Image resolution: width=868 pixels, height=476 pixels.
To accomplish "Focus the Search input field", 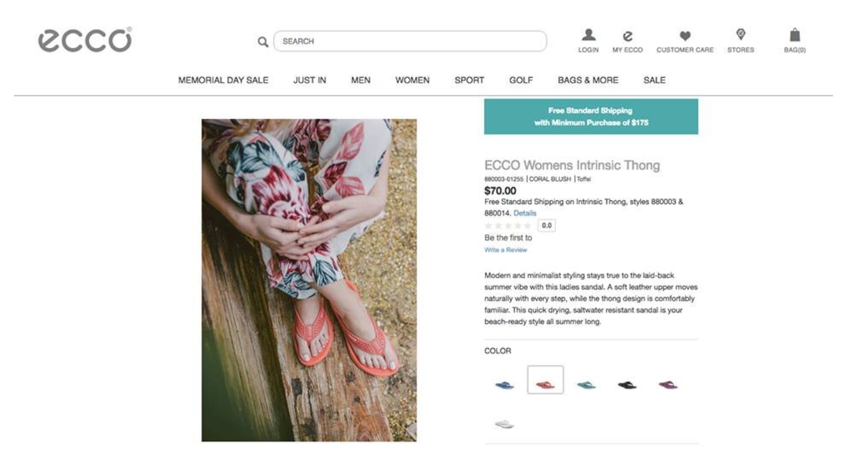I will [x=410, y=41].
